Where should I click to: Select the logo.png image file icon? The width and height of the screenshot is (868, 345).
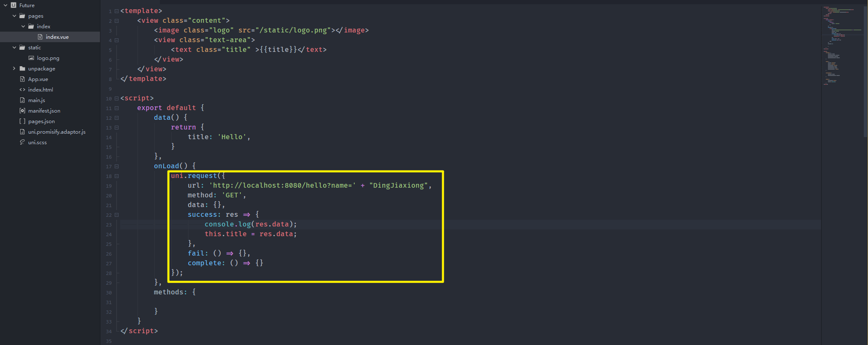pos(31,58)
